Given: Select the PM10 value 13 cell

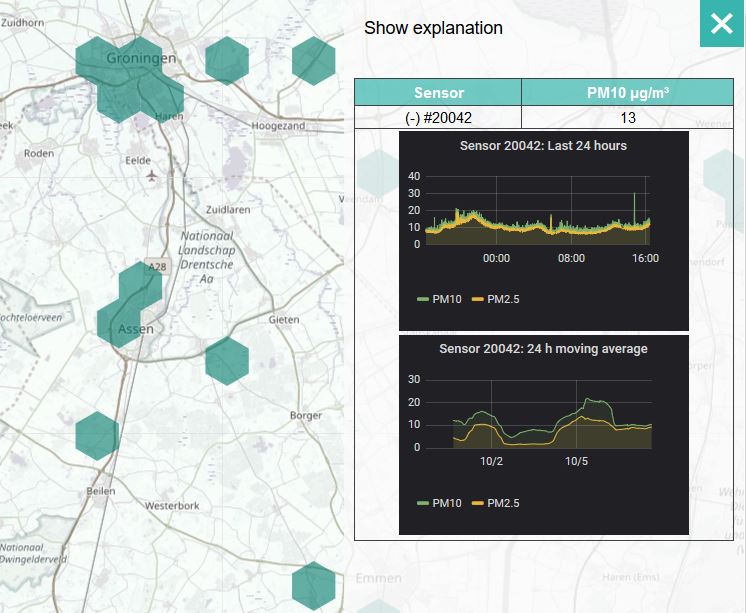Looking at the screenshot, I should point(628,118).
